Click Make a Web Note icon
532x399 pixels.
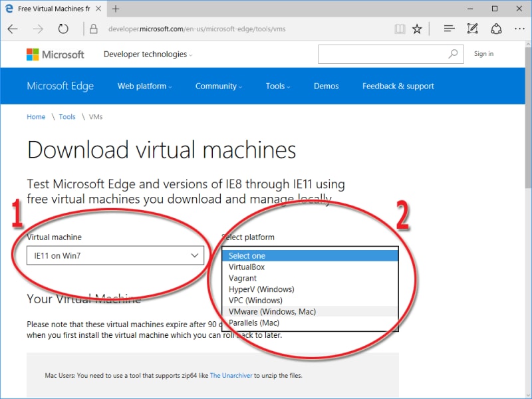472,29
